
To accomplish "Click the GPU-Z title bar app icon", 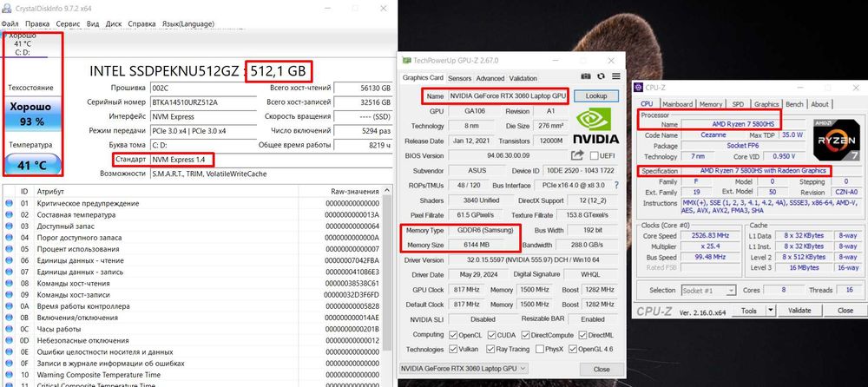I will [x=407, y=61].
